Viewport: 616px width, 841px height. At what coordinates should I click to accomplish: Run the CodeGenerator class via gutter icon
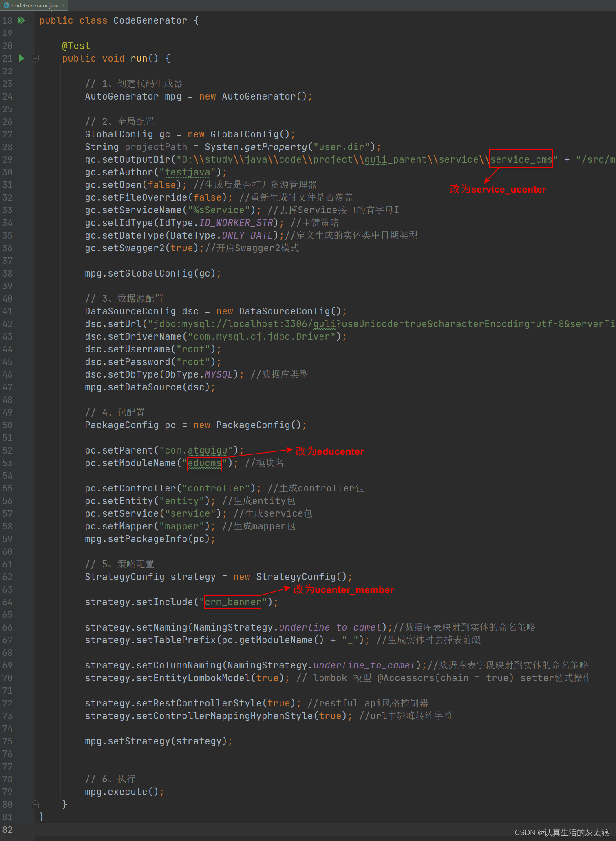click(21, 20)
